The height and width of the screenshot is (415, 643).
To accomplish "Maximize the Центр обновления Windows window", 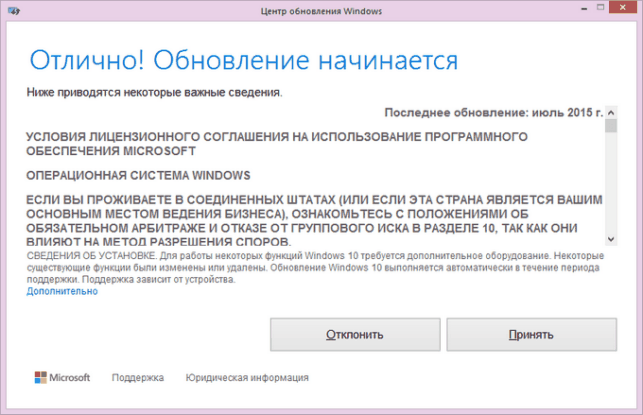I will pos(600,7).
